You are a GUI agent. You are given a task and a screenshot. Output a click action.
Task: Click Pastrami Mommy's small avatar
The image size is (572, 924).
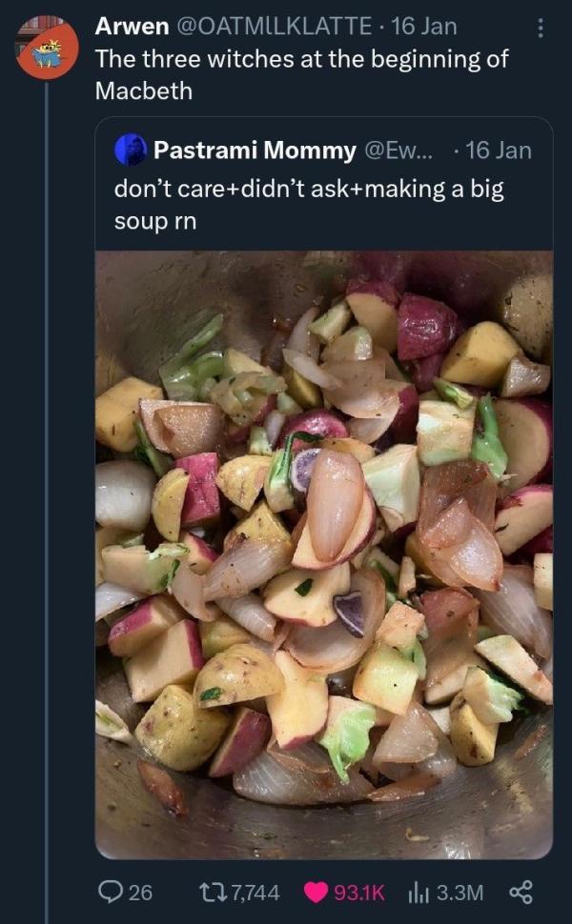[130, 150]
